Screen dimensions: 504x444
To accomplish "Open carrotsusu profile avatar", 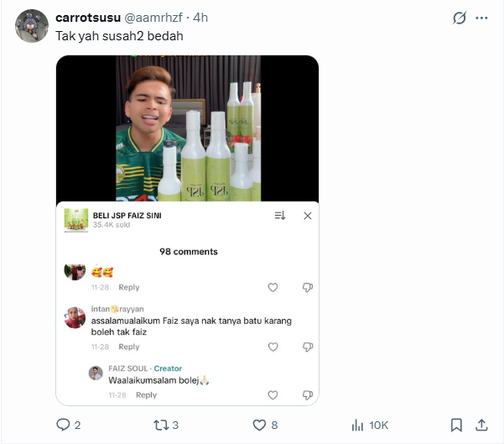I will (x=31, y=26).
